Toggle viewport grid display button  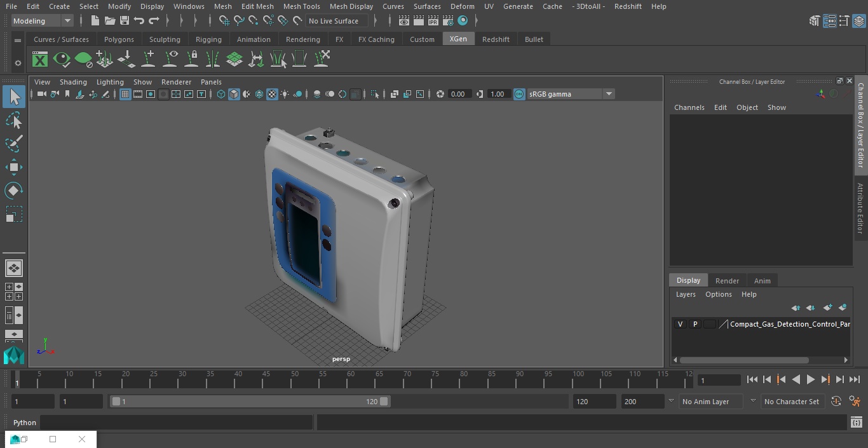click(125, 94)
